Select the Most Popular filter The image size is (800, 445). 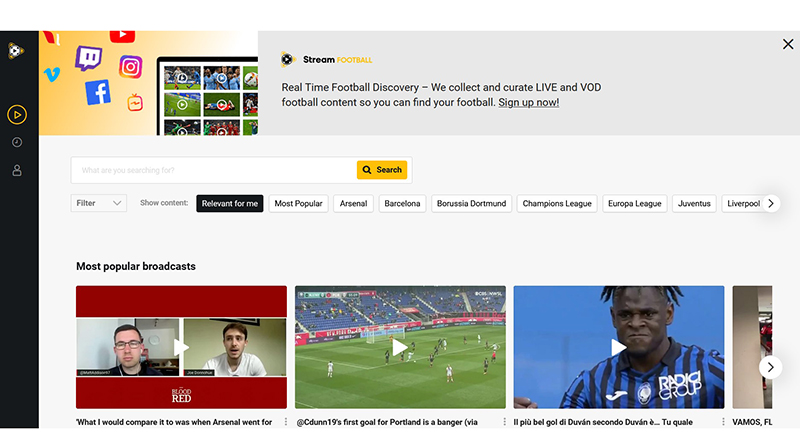(x=298, y=204)
